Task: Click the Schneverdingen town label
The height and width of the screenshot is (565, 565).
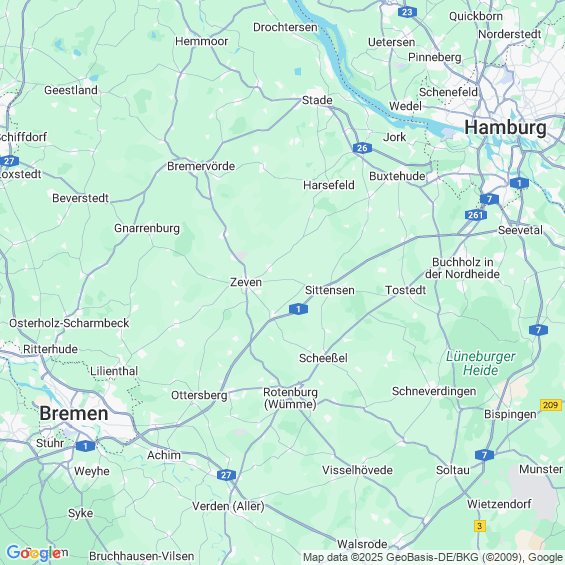Action: click(434, 391)
